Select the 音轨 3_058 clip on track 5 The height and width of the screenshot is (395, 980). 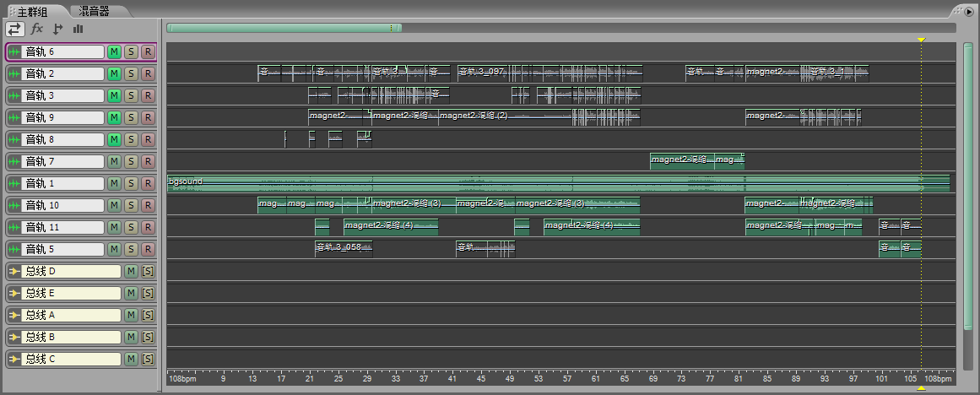click(x=343, y=248)
